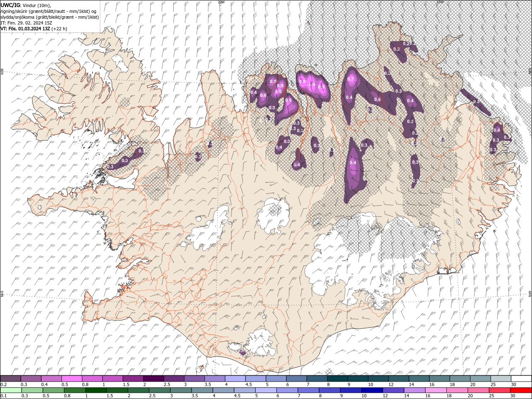Pick upper legend swatch starting at 0.4

tap(52, 379)
